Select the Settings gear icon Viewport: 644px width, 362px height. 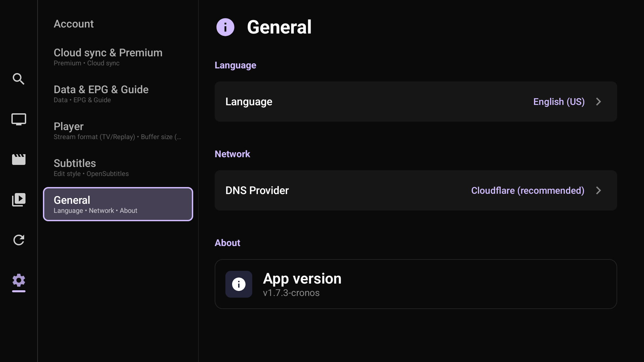(x=18, y=282)
